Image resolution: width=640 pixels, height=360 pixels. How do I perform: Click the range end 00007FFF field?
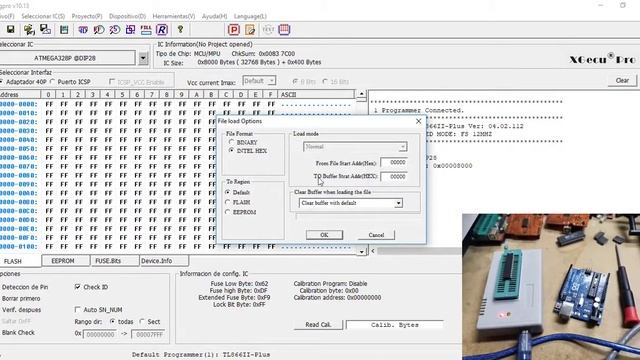[148, 334]
